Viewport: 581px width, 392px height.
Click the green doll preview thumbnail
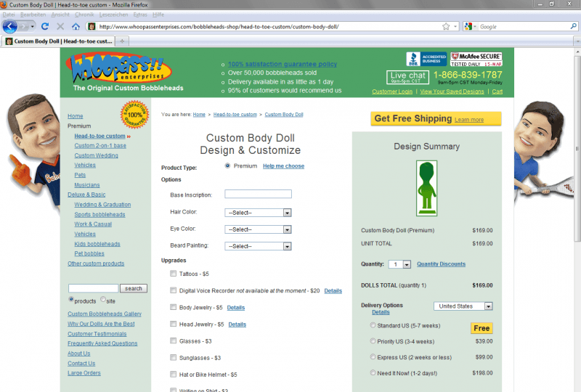point(426,188)
